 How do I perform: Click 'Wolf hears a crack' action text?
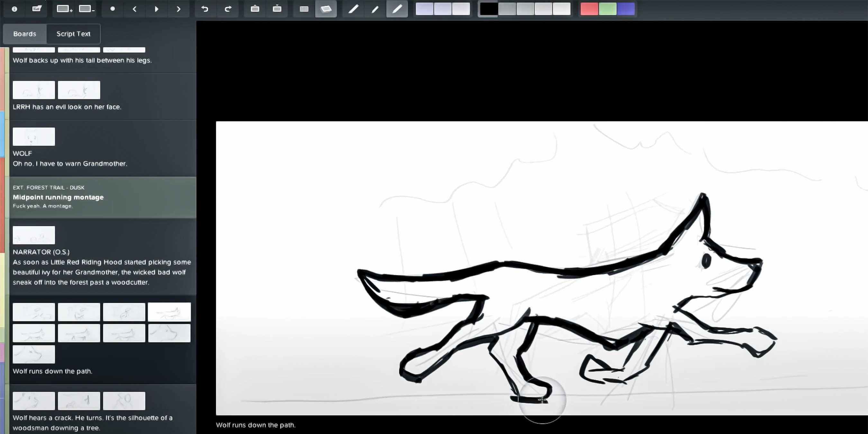click(93, 422)
